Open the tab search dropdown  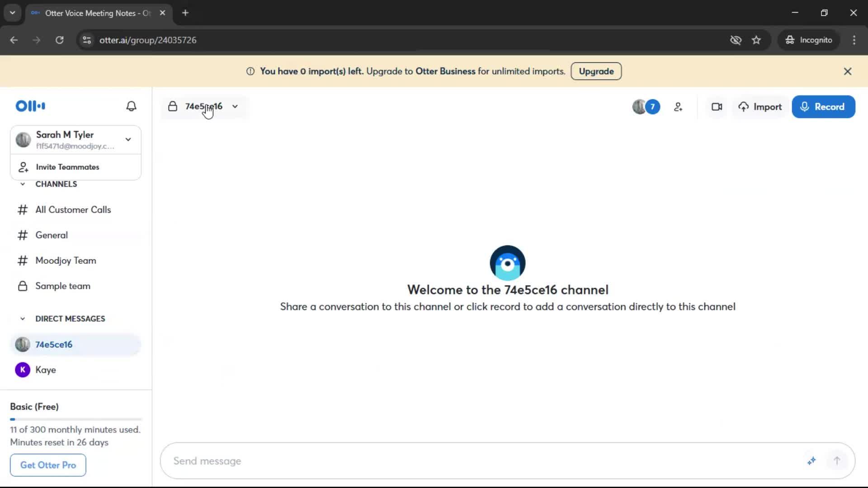12,13
